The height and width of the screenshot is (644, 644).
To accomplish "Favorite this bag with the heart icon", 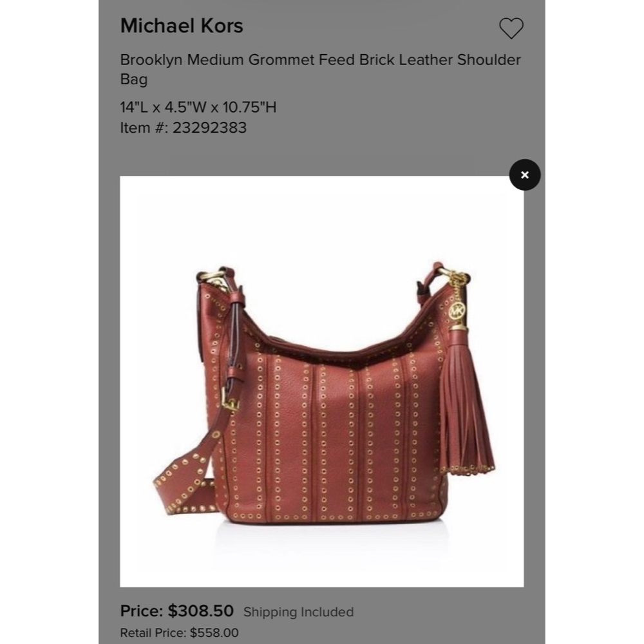I will click(x=511, y=28).
